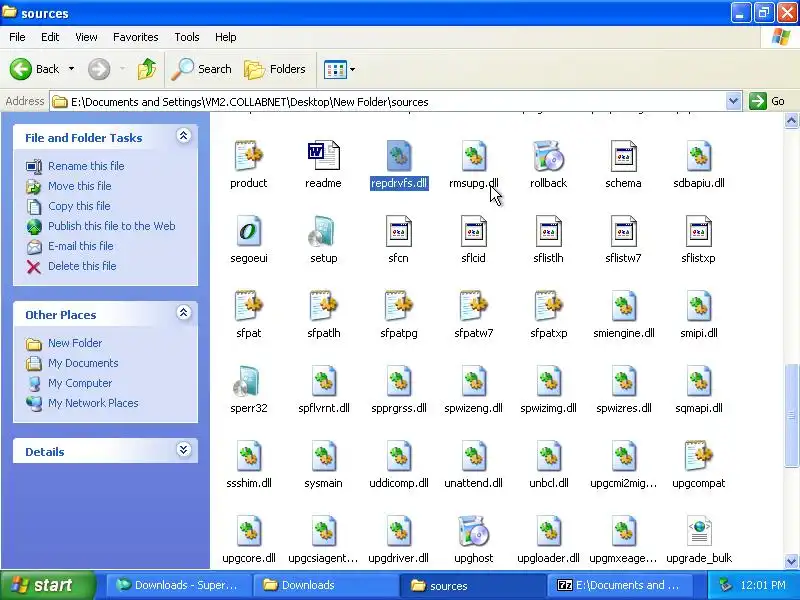Toggle the Folders pane button
800x600 pixels.
coord(275,68)
